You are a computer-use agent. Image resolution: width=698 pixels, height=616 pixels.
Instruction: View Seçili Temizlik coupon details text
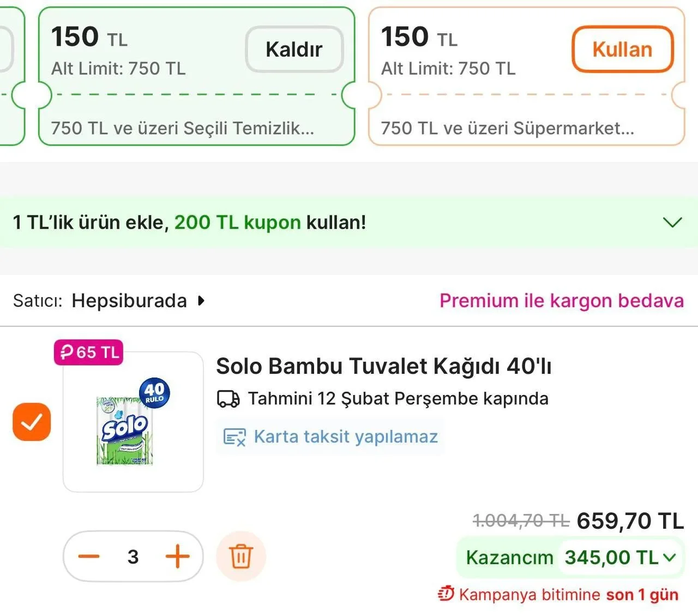coord(182,128)
